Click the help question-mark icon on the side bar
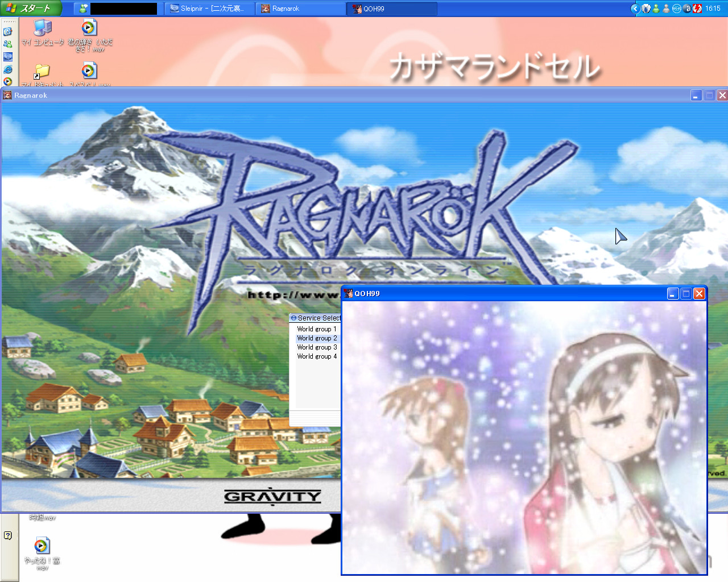 tap(8, 535)
